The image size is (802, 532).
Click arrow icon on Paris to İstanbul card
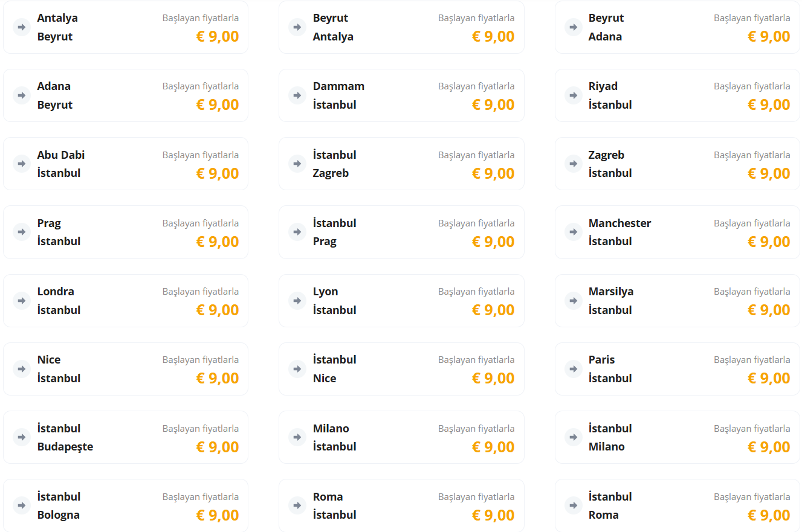[x=573, y=368]
